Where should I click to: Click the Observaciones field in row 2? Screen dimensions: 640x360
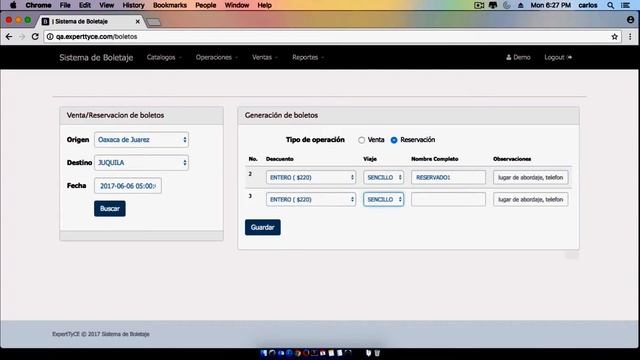[x=531, y=178]
